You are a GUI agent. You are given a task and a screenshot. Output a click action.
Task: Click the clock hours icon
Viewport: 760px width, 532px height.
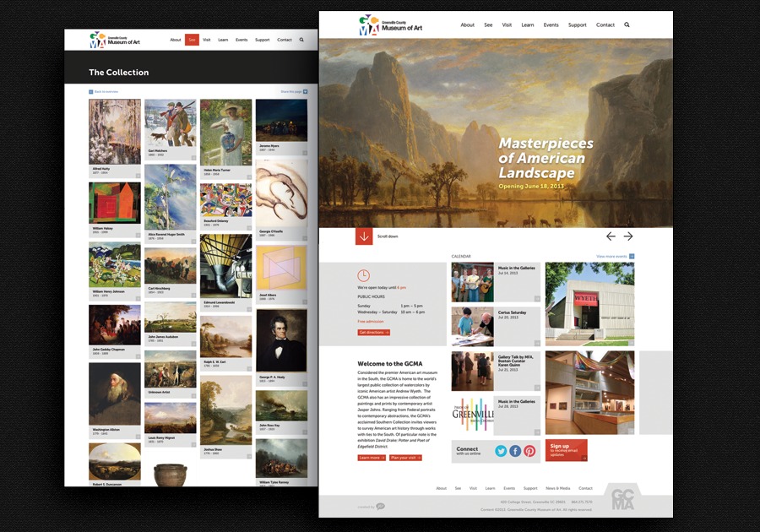coord(363,275)
